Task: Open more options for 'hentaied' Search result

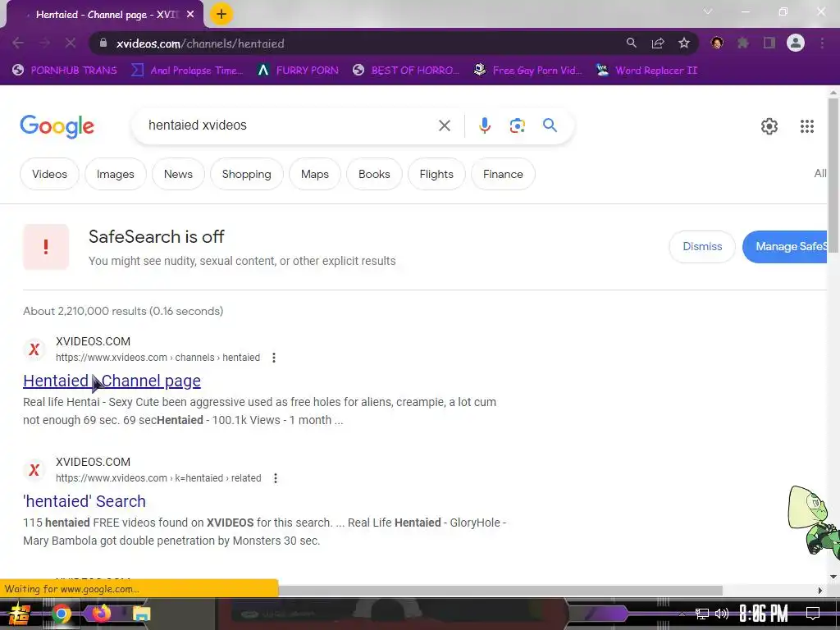Action: 276,478
